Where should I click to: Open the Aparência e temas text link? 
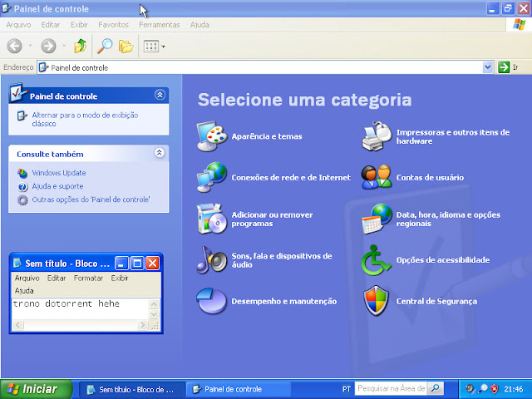click(267, 136)
